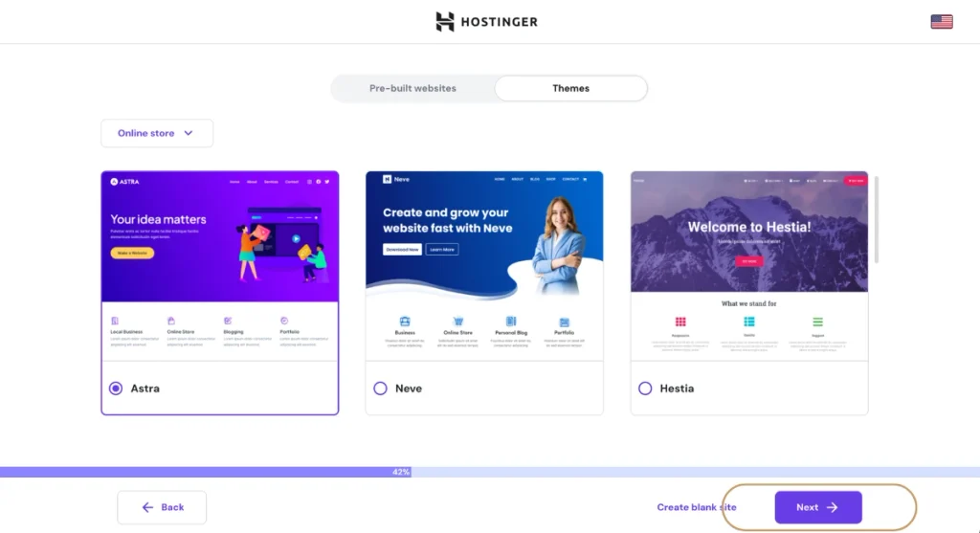
Task: Click the Astra theme name label
Action: [145, 389]
